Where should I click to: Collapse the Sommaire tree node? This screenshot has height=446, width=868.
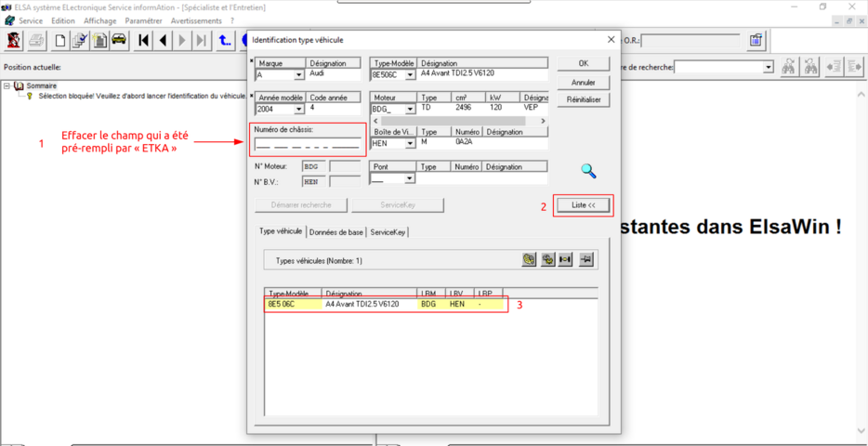tap(7, 85)
